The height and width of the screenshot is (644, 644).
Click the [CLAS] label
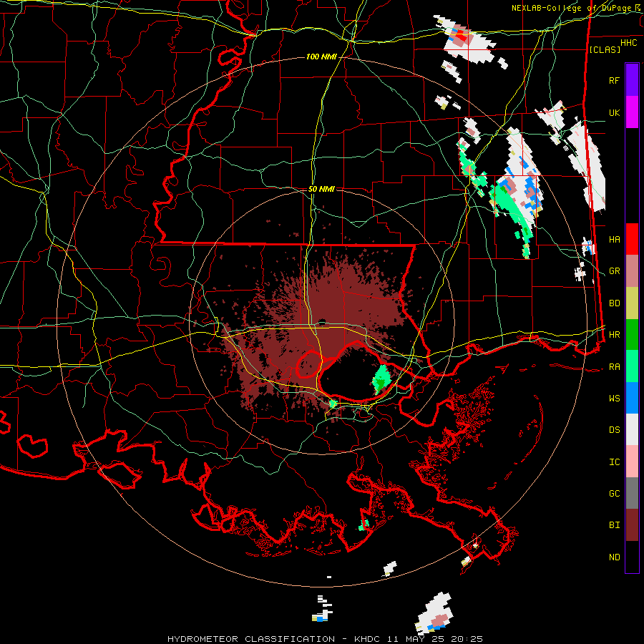click(x=605, y=49)
